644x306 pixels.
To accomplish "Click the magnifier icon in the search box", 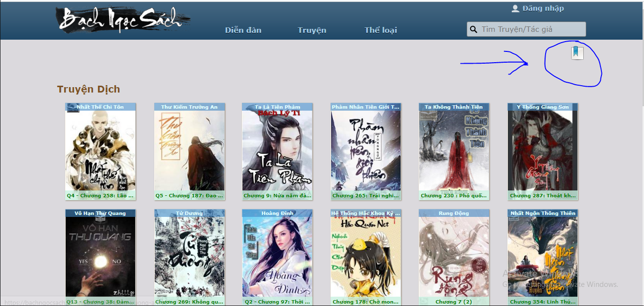I will 474,29.
